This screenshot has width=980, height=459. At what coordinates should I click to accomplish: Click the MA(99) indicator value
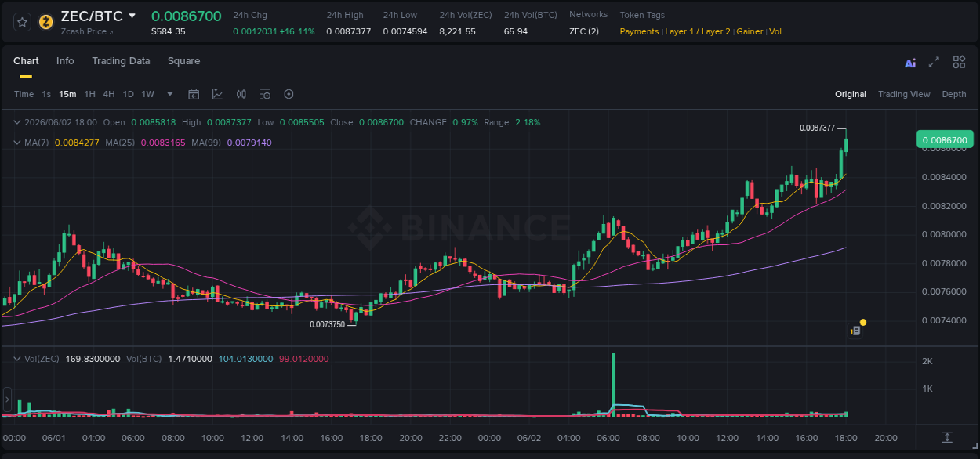tap(249, 143)
